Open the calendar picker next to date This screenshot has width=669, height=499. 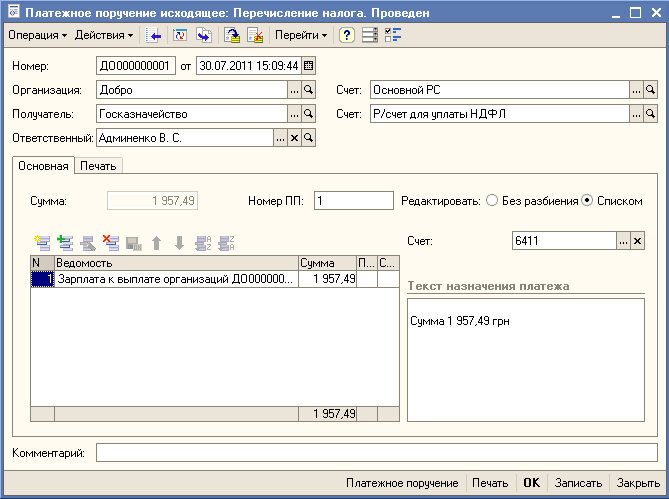309,66
